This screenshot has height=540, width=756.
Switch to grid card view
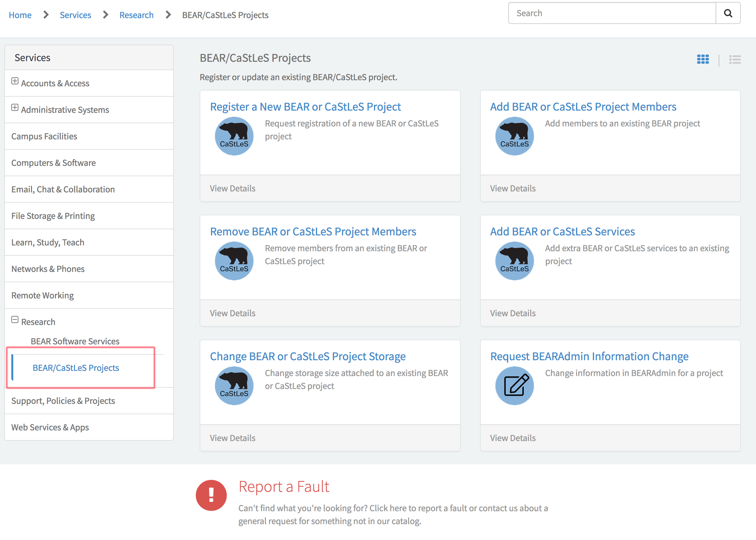pyautogui.click(x=703, y=59)
